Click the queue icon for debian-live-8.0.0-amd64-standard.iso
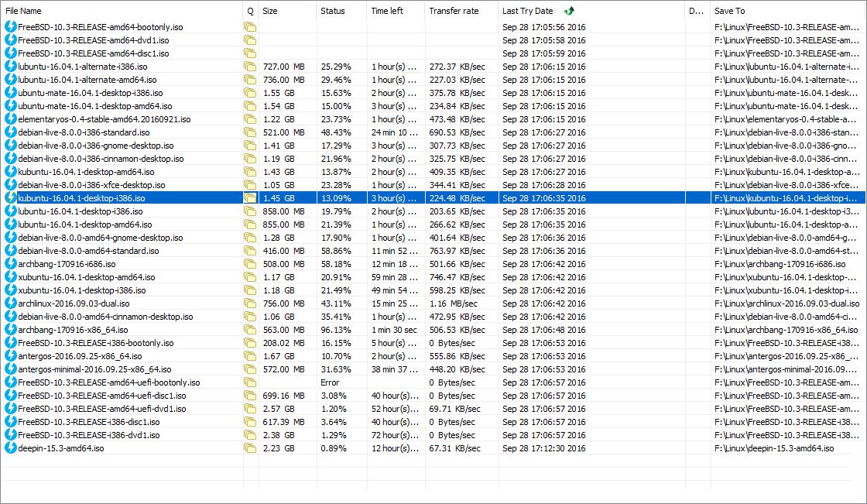Viewport: 867px width, 504px height. click(x=250, y=251)
